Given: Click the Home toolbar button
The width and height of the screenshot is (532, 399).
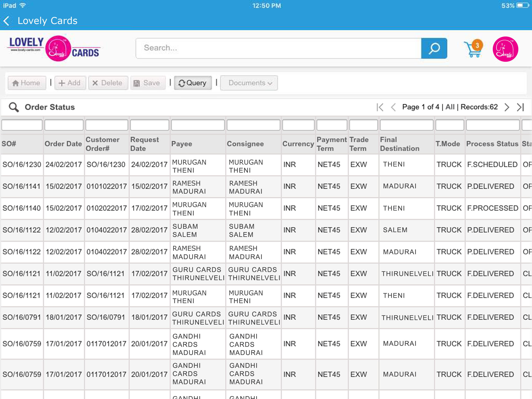Looking at the screenshot, I should point(27,83).
